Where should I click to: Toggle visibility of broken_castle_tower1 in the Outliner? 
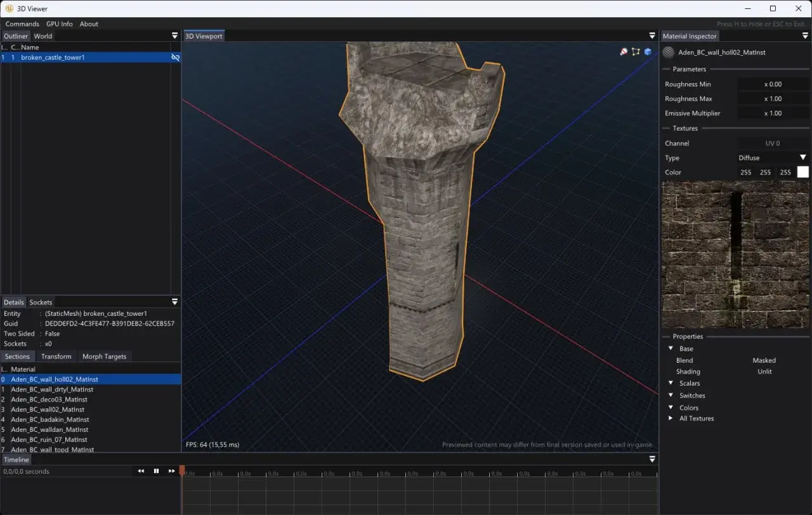pos(176,57)
